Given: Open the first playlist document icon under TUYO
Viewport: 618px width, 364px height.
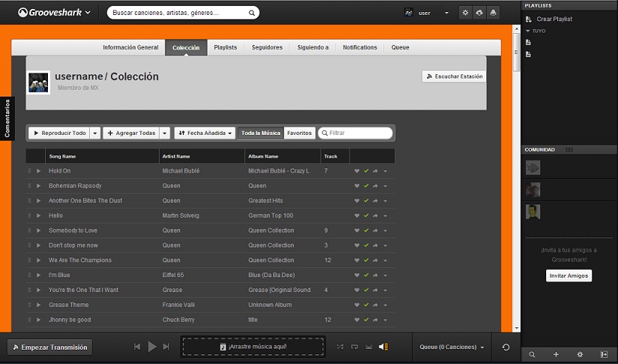Looking at the screenshot, I should tap(529, 43).
